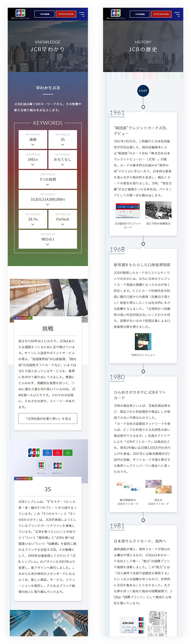191x644 pixels.
Task: Click heading ひらめきがカタチにJCBギフトカード
Action: (140, 395)
